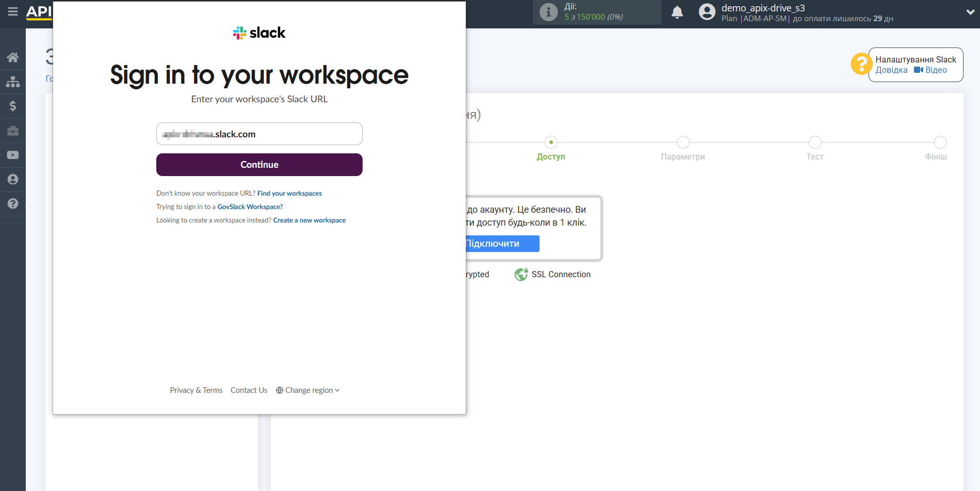Open the billing dollar icon in sidebar

click(13, 106)
